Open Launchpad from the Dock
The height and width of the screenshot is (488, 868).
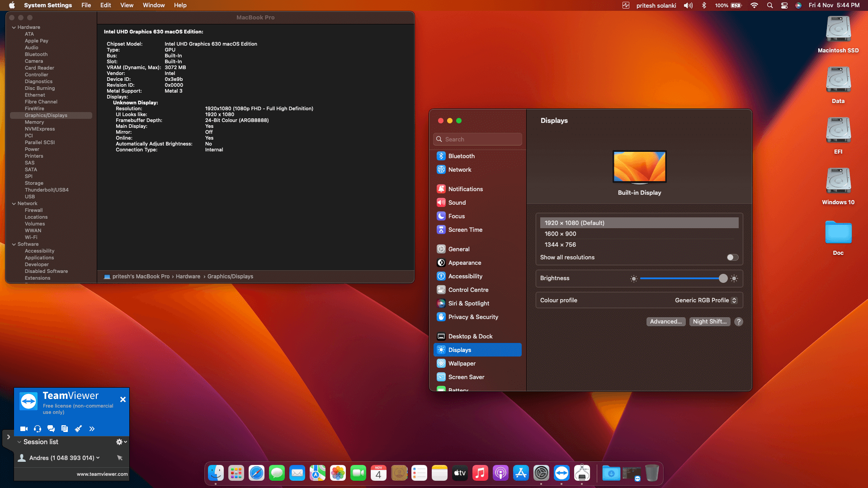click(x=236, y=473)
